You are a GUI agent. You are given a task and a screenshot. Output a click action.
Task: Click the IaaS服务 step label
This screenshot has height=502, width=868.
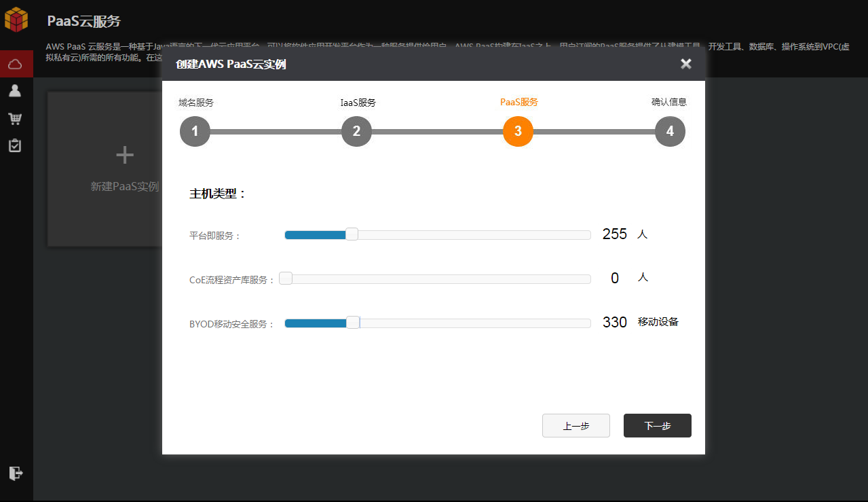click(x=358, y=103)
